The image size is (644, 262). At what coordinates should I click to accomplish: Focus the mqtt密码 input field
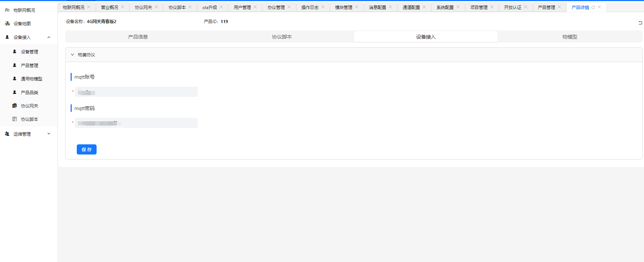pos(136,123)
